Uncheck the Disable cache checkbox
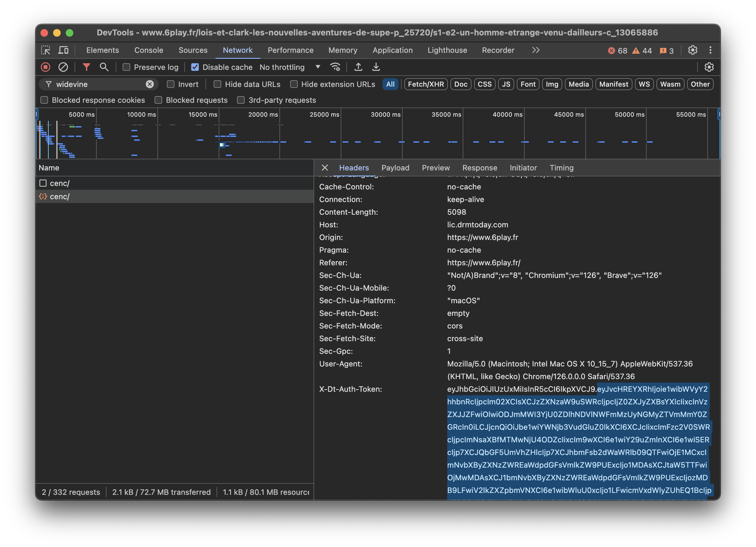Viewport: 756px width, 547px height. coord(195,67)
